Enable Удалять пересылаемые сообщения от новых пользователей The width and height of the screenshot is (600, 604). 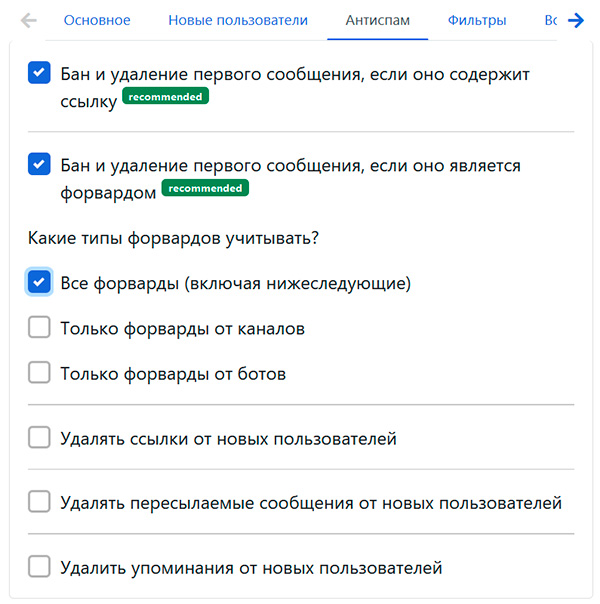click(39, 502)
